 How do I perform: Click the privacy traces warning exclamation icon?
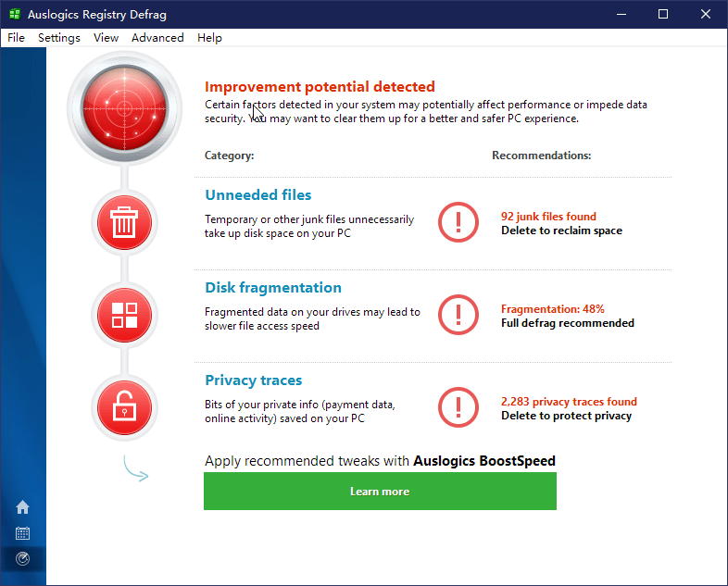458,407
